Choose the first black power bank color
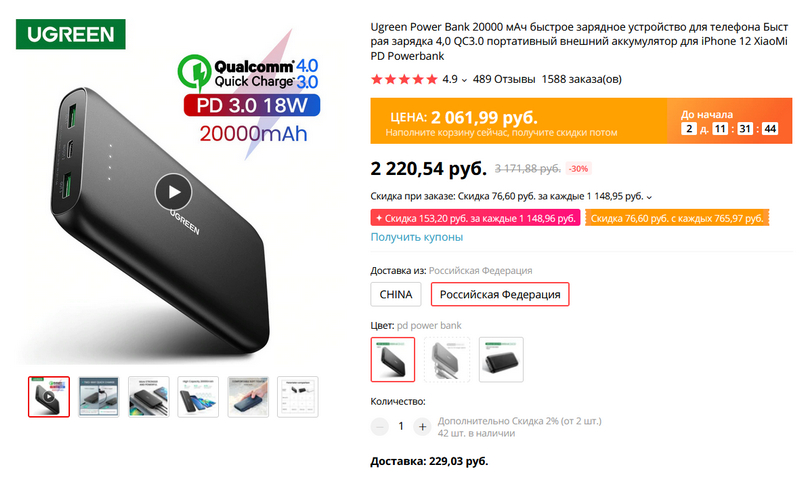 tap(393, 360)
